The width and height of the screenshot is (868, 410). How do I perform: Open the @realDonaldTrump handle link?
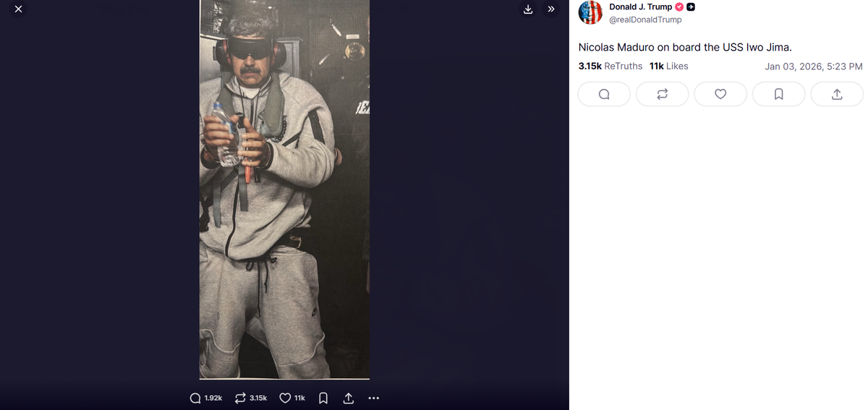pyautogui.click(x=645, y=20)
